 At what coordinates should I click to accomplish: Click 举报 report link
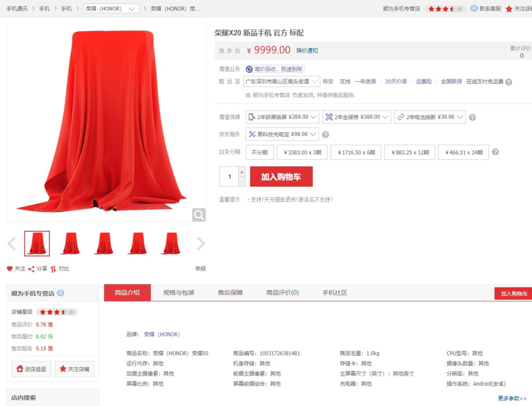[200, 269]
